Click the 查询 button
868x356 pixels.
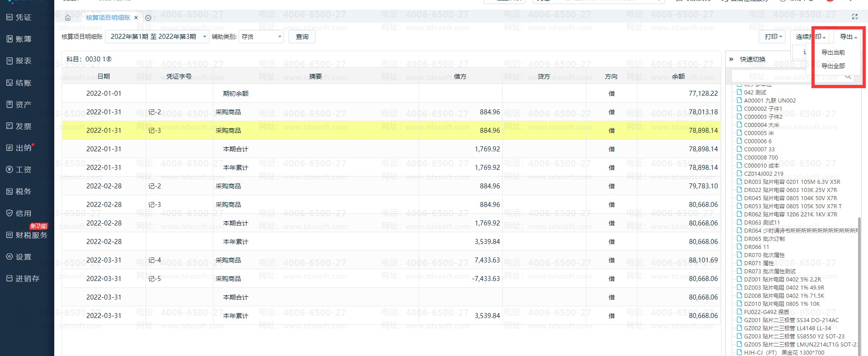click(x=302, y=37)
